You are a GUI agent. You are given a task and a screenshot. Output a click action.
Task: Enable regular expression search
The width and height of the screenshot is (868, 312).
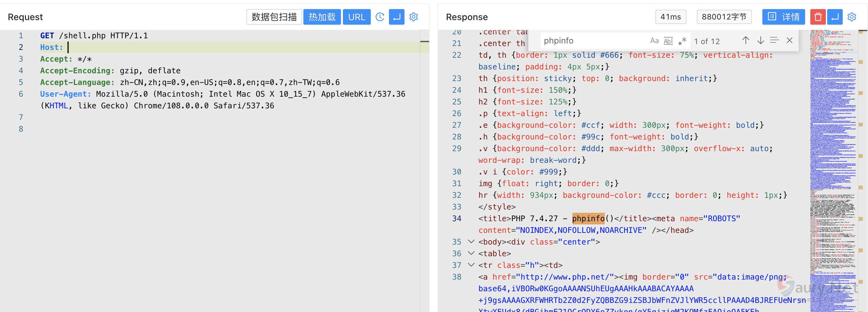click(x=682, y=41)
